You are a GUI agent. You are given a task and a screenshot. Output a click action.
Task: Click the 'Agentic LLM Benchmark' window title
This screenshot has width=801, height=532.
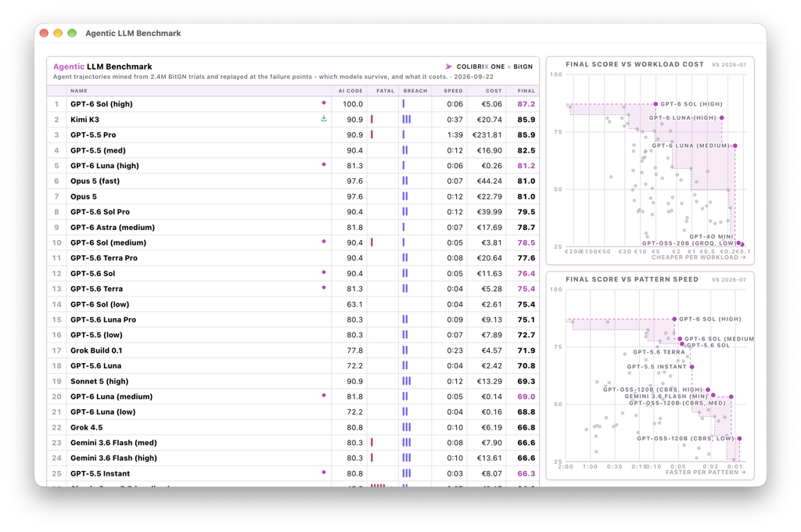pos(133,33)
